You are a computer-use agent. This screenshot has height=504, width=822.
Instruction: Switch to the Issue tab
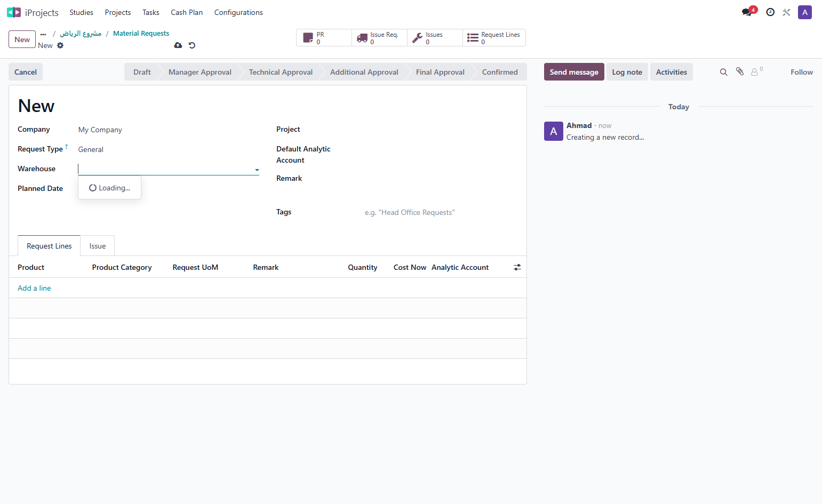98,246
